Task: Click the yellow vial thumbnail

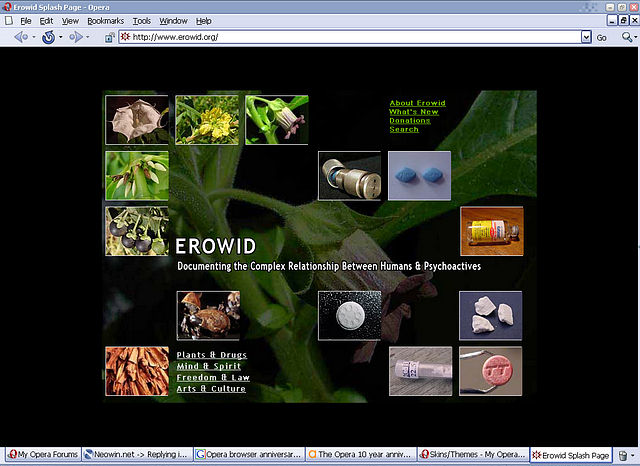Action: [491, 231]
